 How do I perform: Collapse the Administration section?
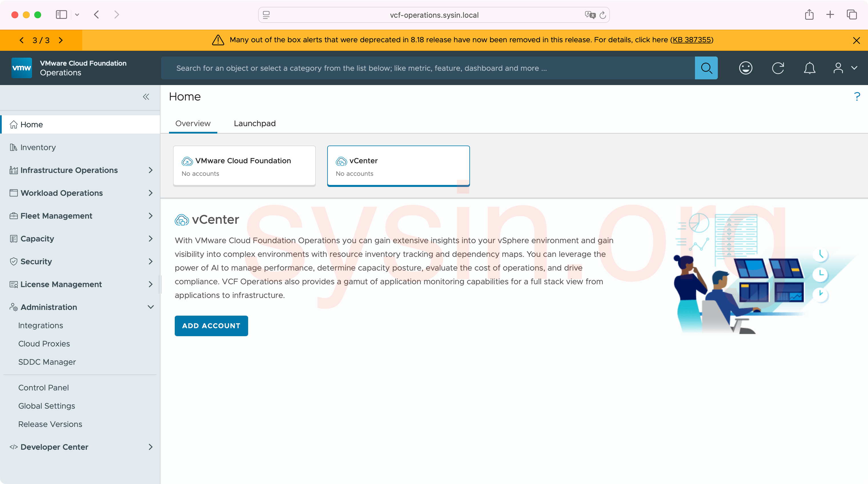pyautogui.click(x=150, y=307)
